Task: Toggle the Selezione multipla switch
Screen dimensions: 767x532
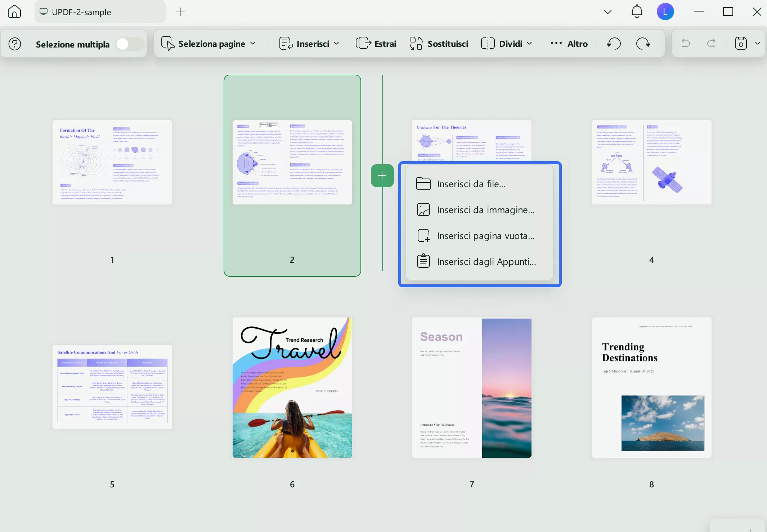Action: click(129, 44)
